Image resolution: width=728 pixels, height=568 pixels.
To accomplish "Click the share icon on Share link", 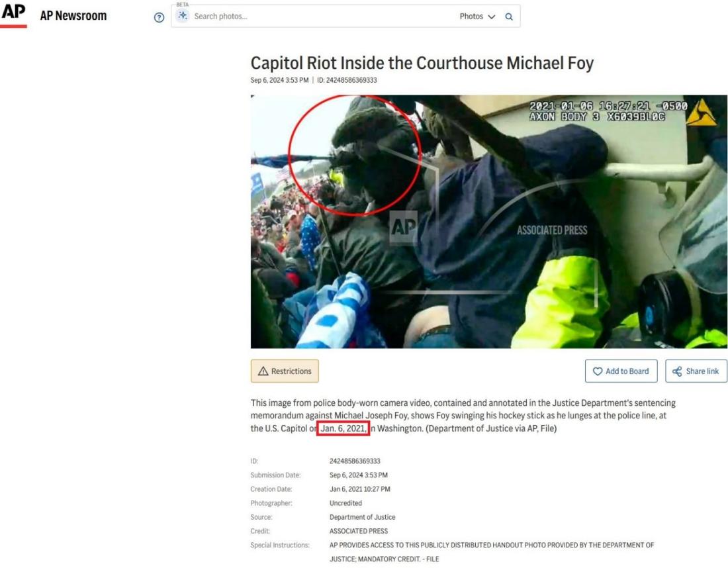I will [677, 371].
